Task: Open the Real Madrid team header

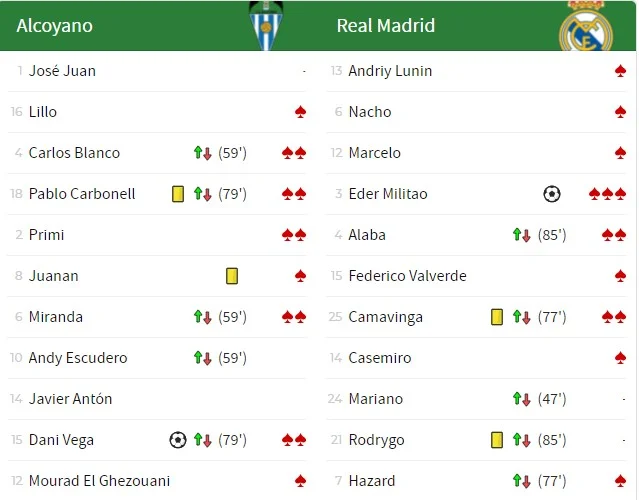Action: pyautogui.click(x=386, y=26)
